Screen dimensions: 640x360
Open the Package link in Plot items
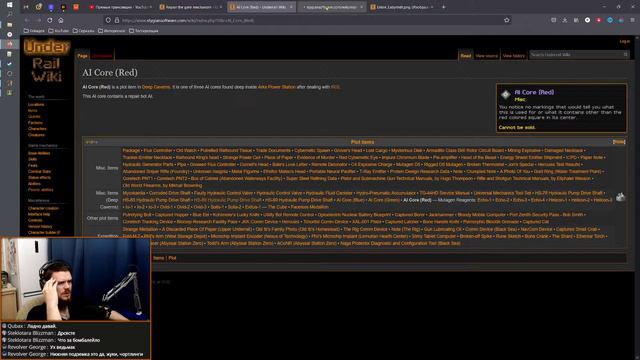point(131,151)
